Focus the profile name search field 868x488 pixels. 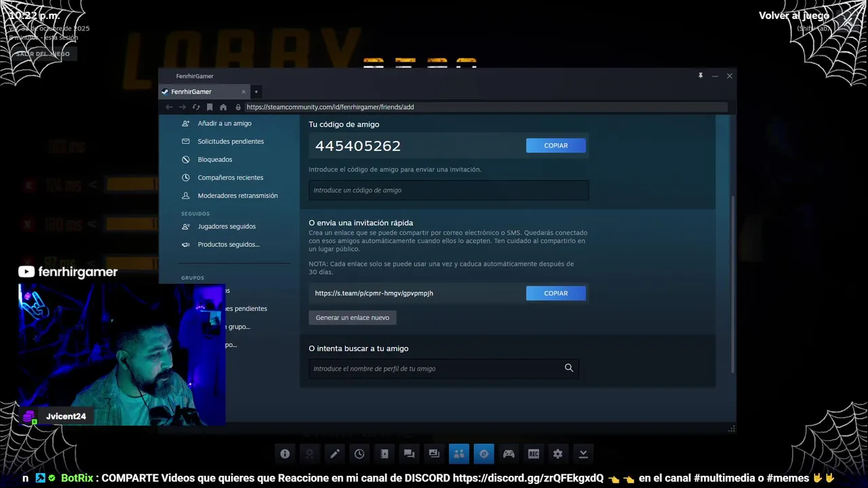(443, 368)
